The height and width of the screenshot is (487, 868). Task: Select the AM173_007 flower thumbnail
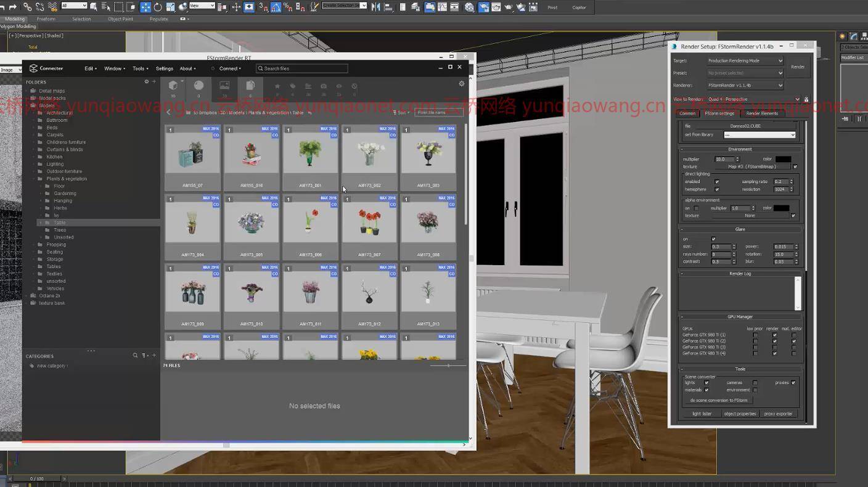pyautogui.click(x=369, y=226)
